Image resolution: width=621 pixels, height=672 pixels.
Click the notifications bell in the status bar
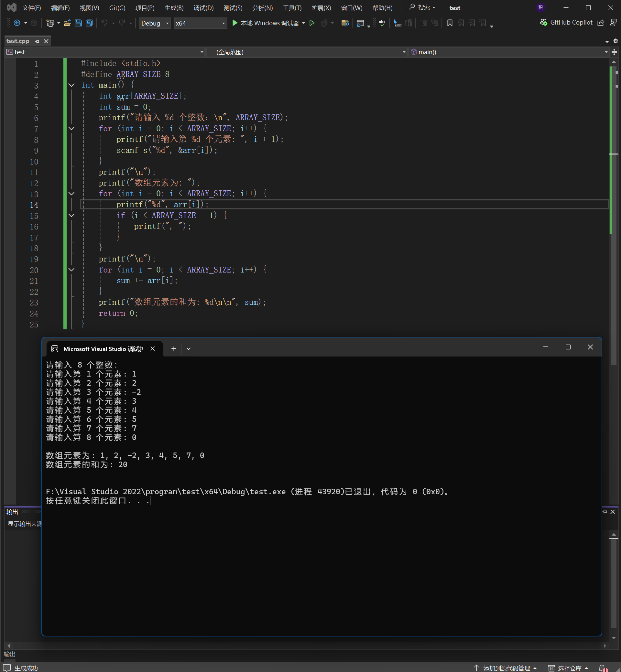click(603, 667)
